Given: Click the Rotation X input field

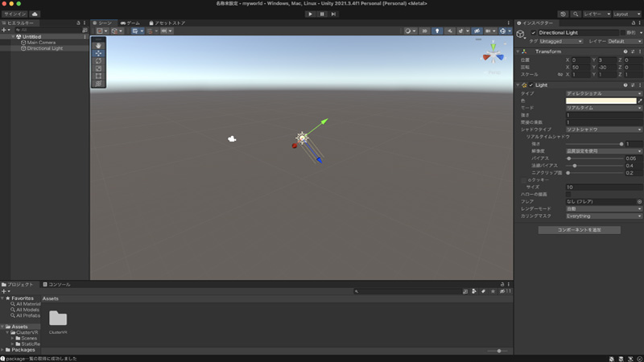Looking at the screenshot, I should 580,68.
